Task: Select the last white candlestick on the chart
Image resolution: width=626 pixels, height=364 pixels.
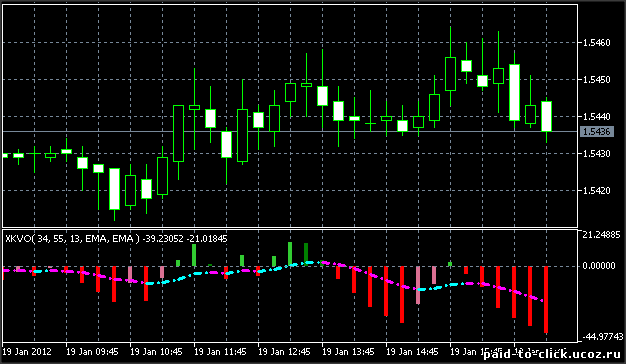Action: (547, 116)
